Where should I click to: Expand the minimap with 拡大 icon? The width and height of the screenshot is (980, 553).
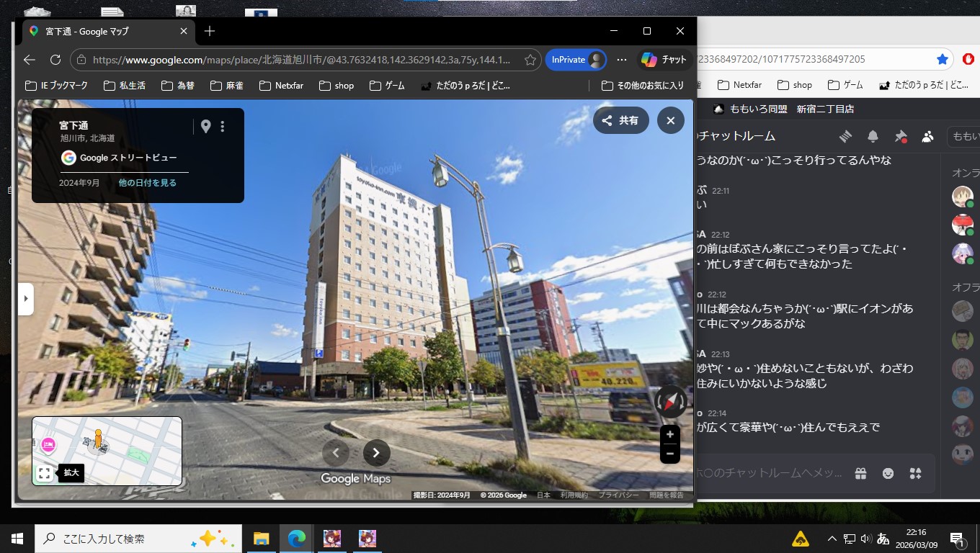pos(45,473)
